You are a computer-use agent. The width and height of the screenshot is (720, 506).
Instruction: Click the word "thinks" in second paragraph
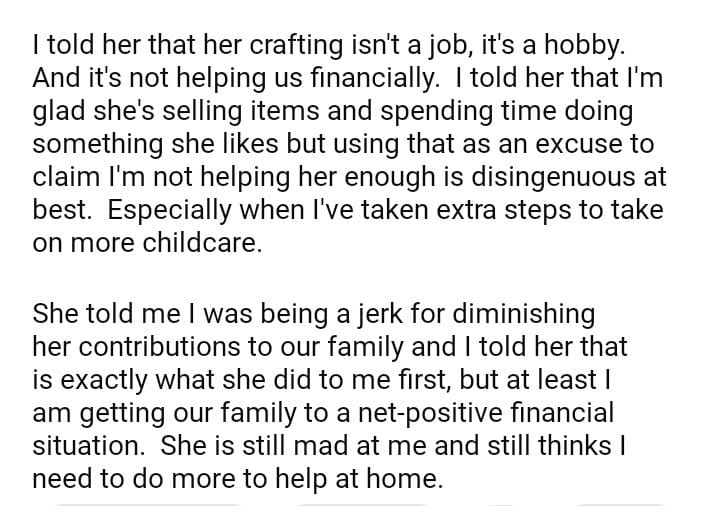pos(580,444)
